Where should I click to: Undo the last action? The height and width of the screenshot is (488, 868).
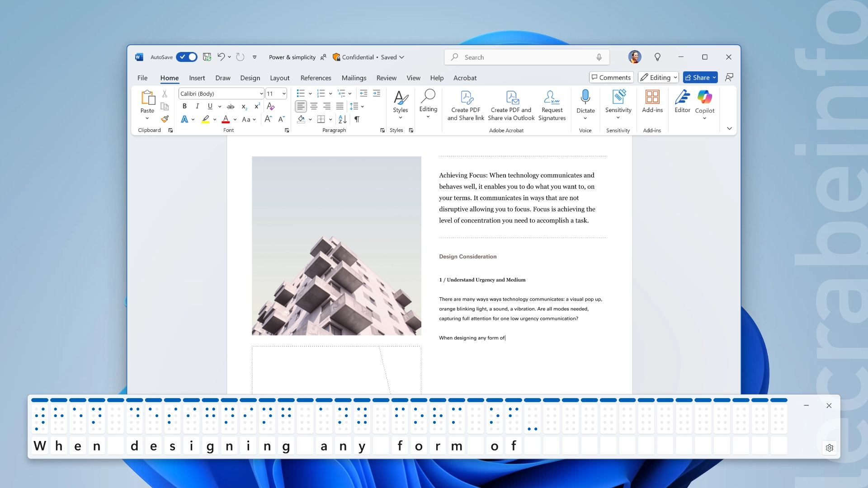[x=221, y=57]
